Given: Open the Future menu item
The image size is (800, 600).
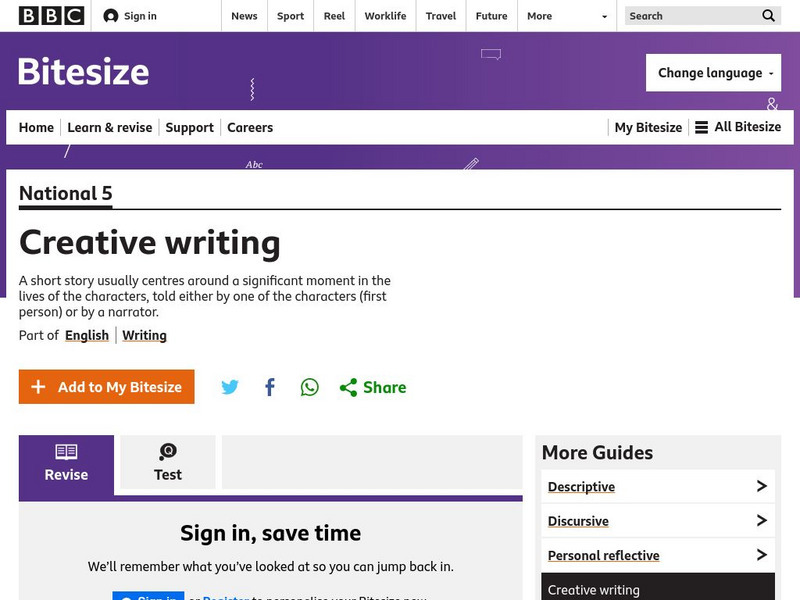Looking at the screenshot, I should [x=491, y=16].
